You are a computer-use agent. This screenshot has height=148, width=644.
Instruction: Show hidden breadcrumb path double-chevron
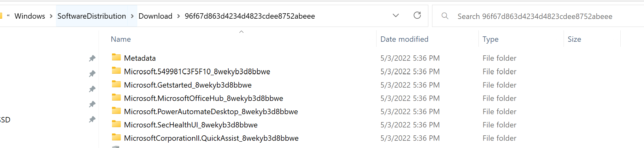[8, 15]
